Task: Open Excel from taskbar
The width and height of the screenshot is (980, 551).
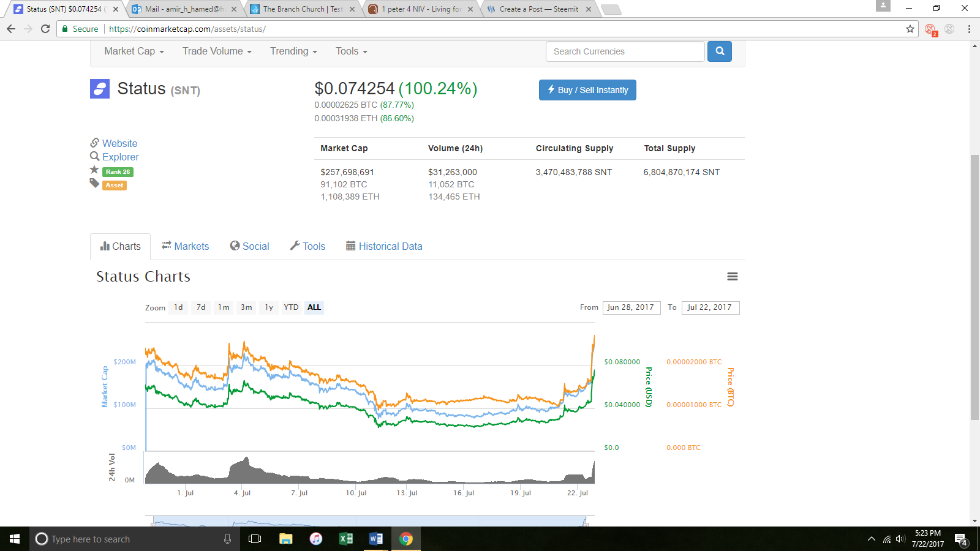Action: (x=346, y=539)
